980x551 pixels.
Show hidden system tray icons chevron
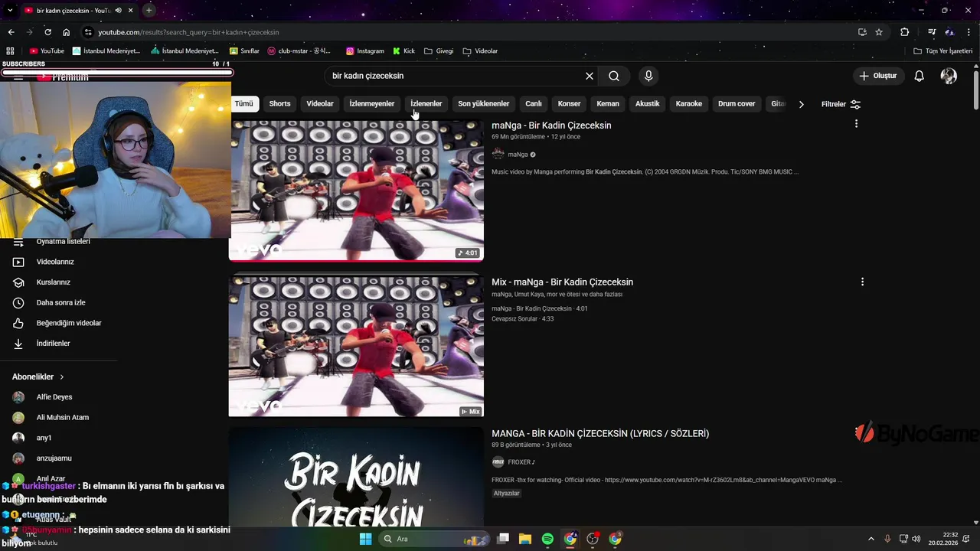[871, 539]
